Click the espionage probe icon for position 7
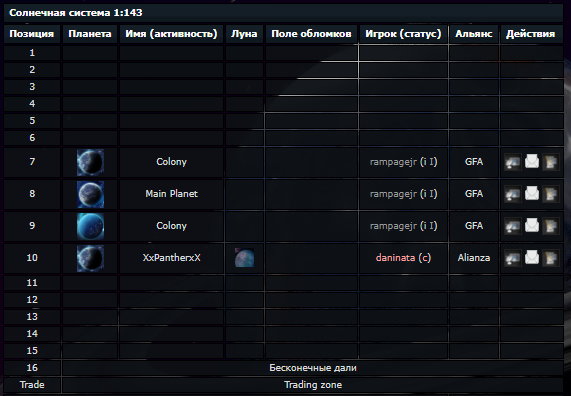The image size is (571, 396). click(x=513, y=162)
